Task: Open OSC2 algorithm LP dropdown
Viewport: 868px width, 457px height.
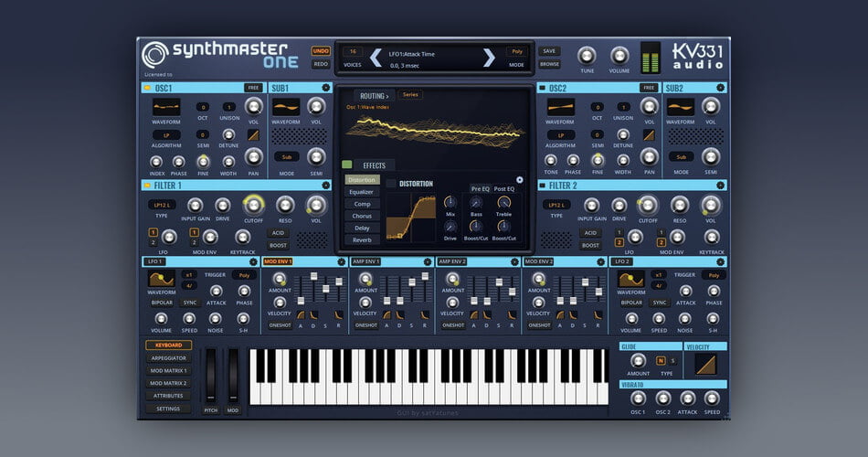Action: click(560, 135)
